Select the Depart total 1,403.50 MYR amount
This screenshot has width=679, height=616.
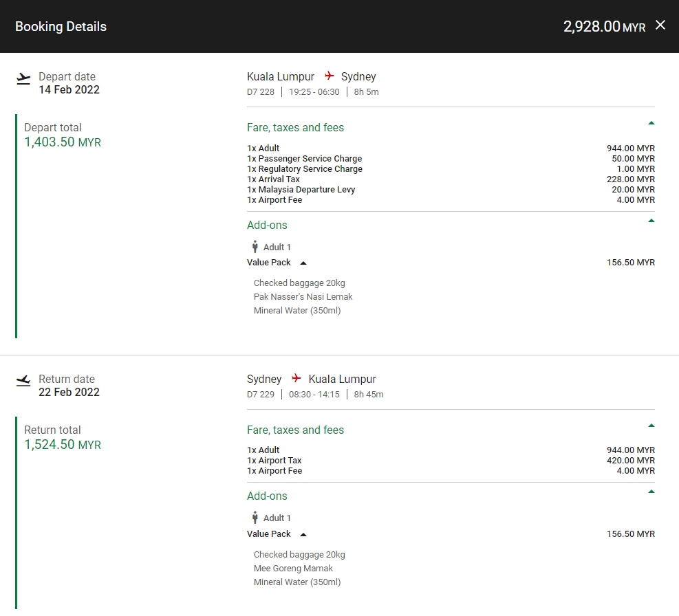pyautogui.click(x=63, y=142)
